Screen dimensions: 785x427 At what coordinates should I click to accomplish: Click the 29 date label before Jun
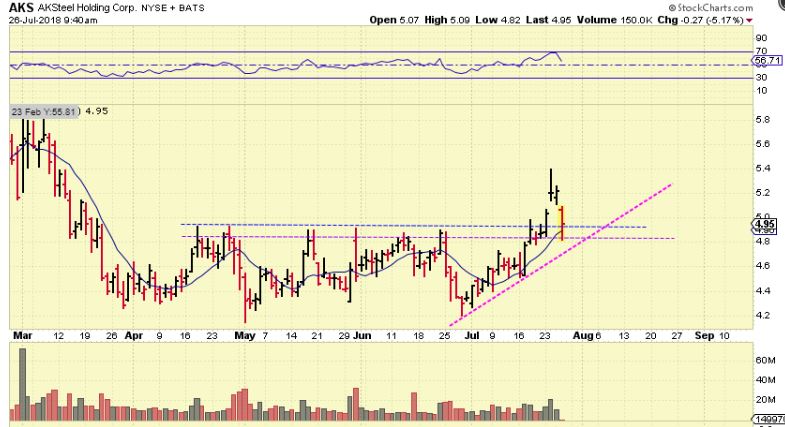(344, 336)
